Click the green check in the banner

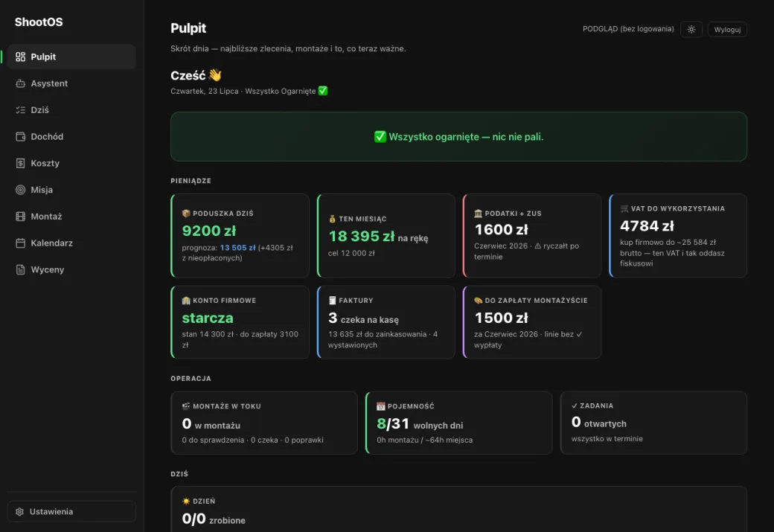tap(380, 137)
